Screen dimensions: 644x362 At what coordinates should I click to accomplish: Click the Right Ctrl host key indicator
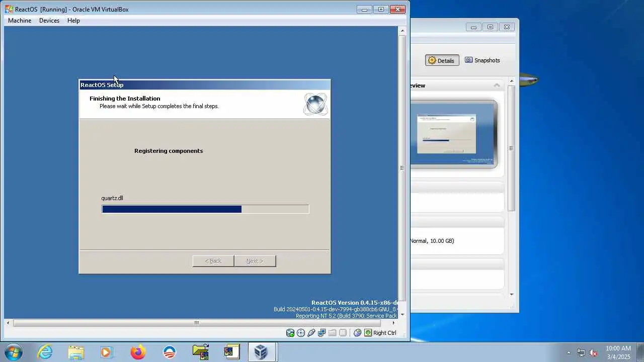pyautogui.click(x=380, y=333)
